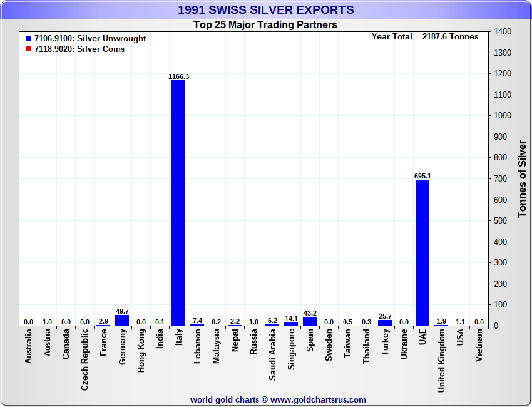Click the chart title '1991 SWISS SILVER EXPORTS'

tap(266, 10)
